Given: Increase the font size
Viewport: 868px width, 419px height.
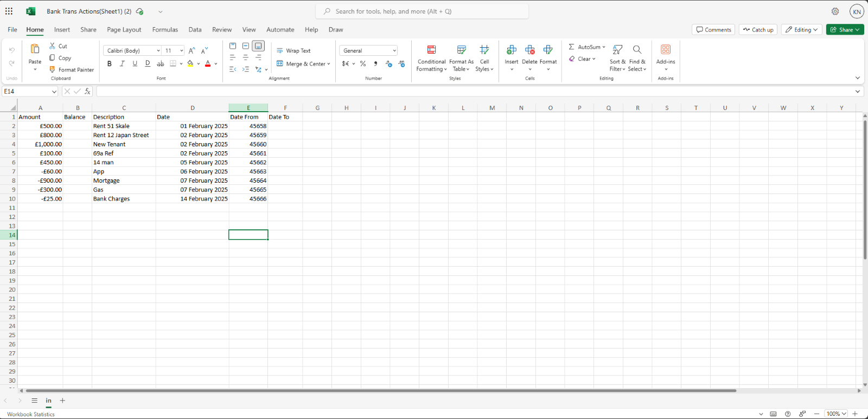Looking at the screenshot, I should click(192, 50).
